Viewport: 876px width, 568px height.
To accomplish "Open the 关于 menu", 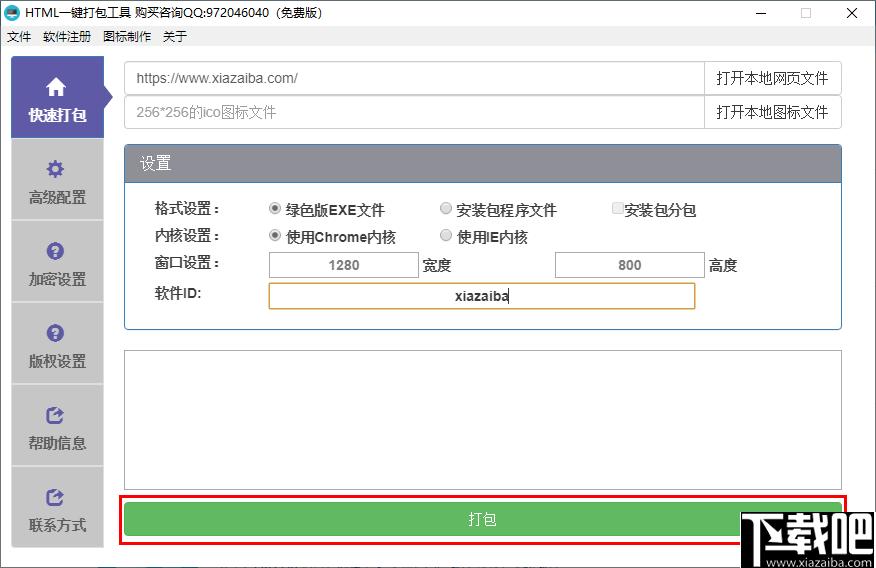I will tap(175, 37).
